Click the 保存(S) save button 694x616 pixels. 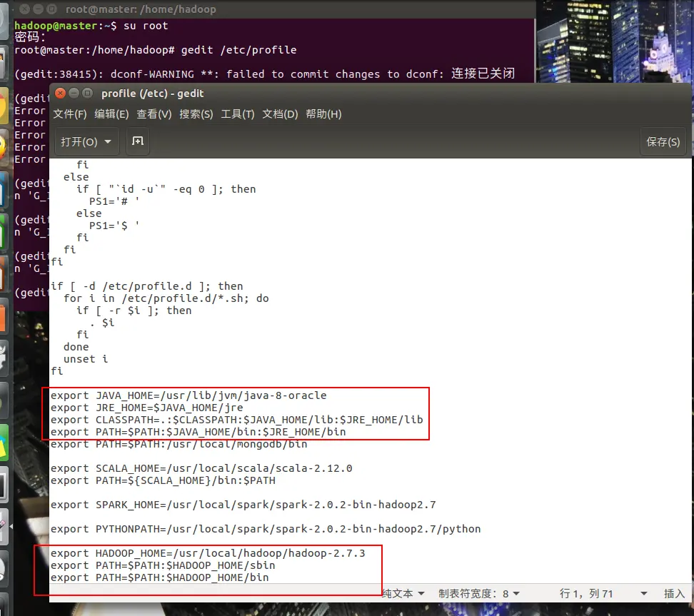coord(663,141)
